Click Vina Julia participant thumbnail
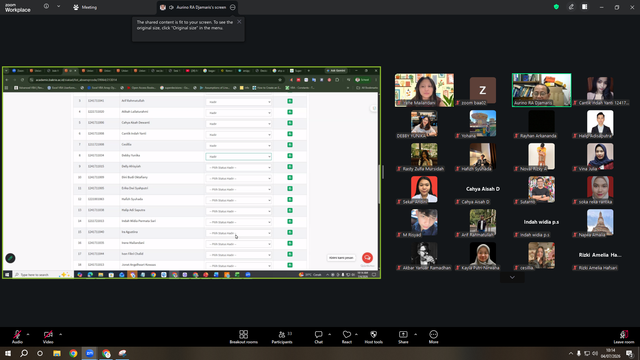 coord(600,156)
